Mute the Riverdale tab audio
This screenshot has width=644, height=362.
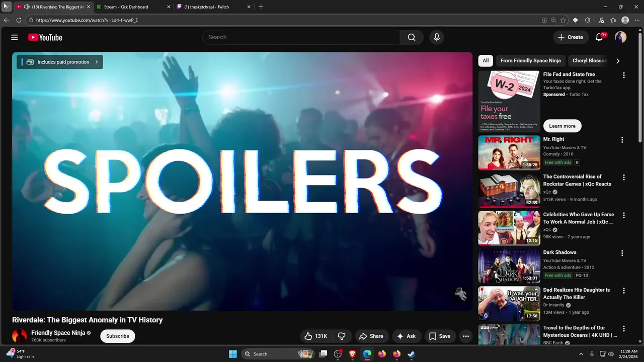coord(26,7)
